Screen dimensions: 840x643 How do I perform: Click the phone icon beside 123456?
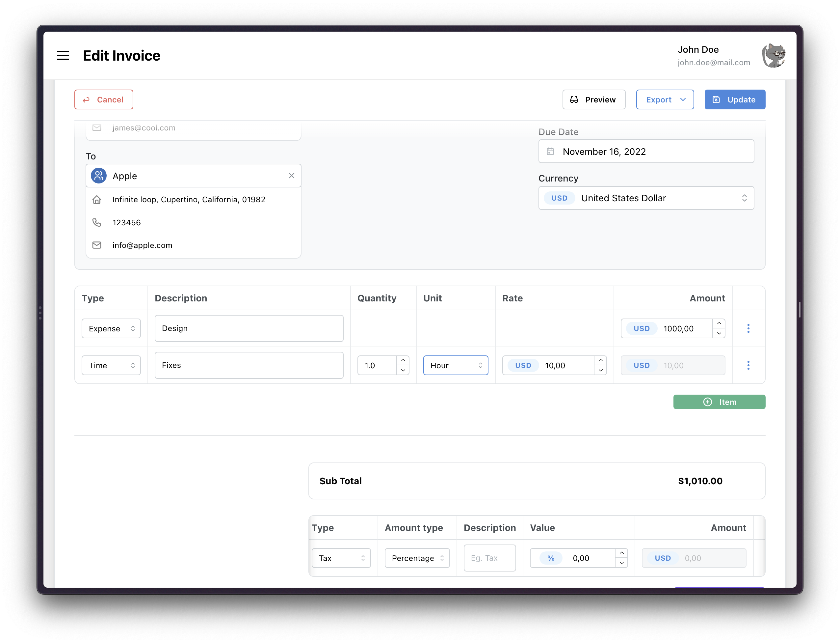[x=97, y=222]
